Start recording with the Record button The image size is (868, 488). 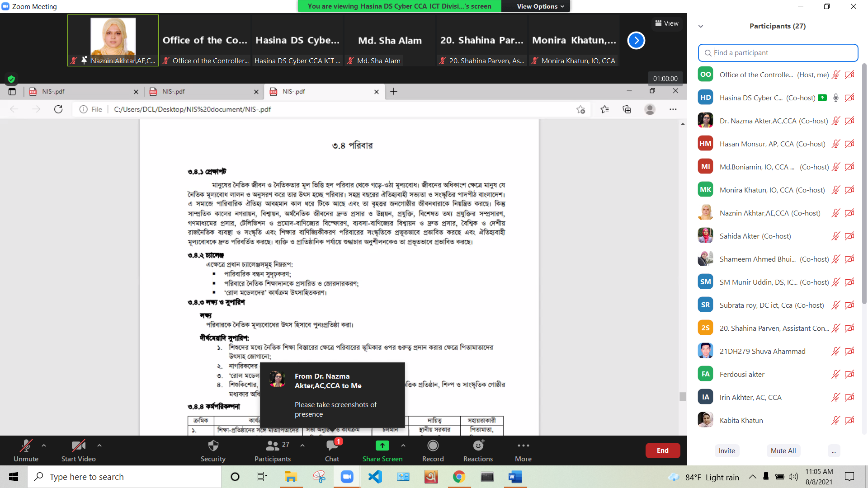[x=433, y=450]
